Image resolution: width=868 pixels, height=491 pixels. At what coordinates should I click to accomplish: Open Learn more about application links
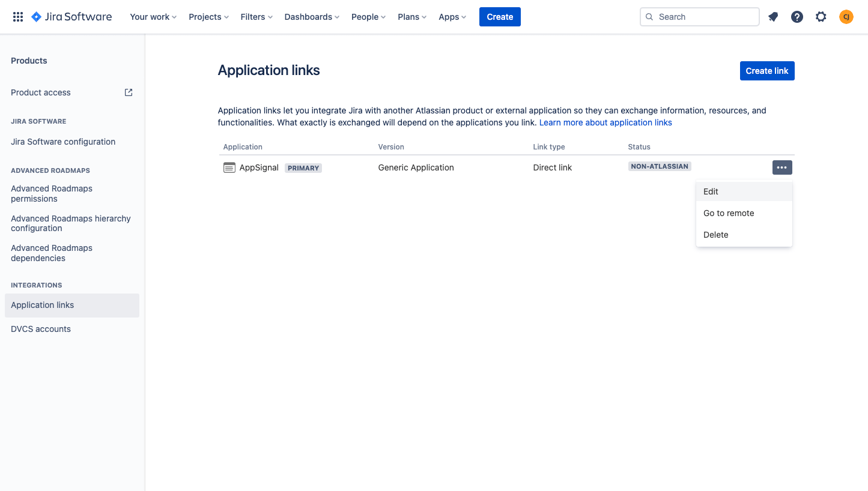click(605, 122)
